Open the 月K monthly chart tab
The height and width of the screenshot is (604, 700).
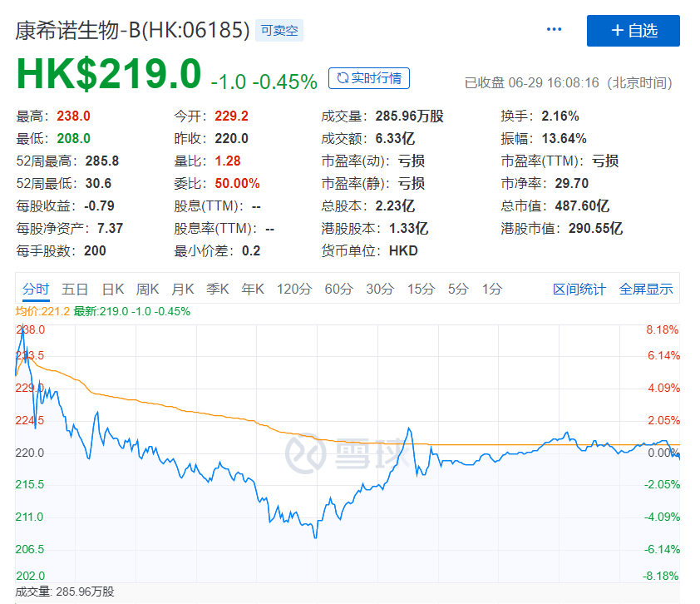182,290
